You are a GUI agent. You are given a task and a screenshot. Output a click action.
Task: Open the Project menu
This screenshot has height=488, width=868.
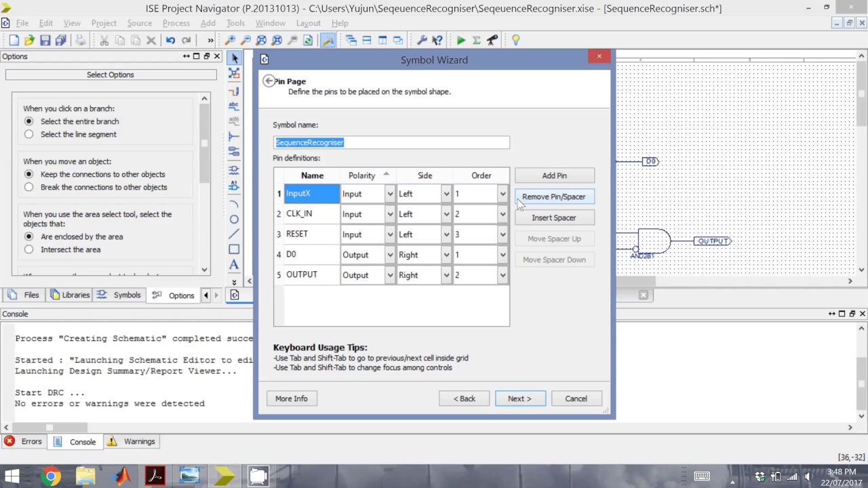pos(104,23)
